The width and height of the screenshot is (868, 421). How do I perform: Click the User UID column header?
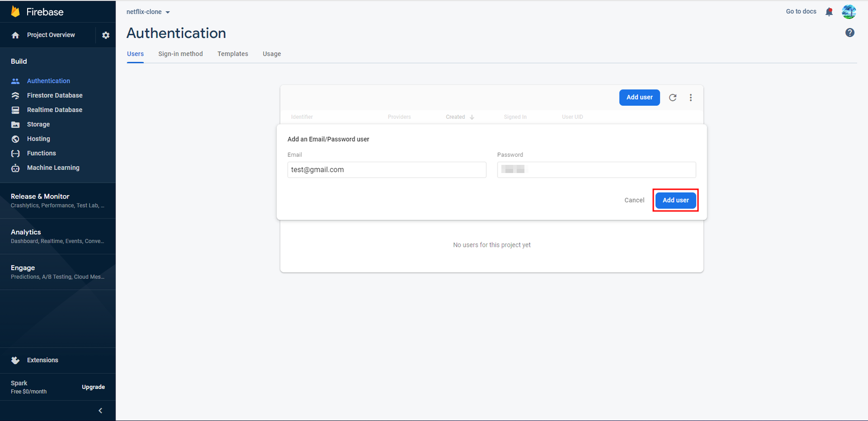(x=572, y=117)
